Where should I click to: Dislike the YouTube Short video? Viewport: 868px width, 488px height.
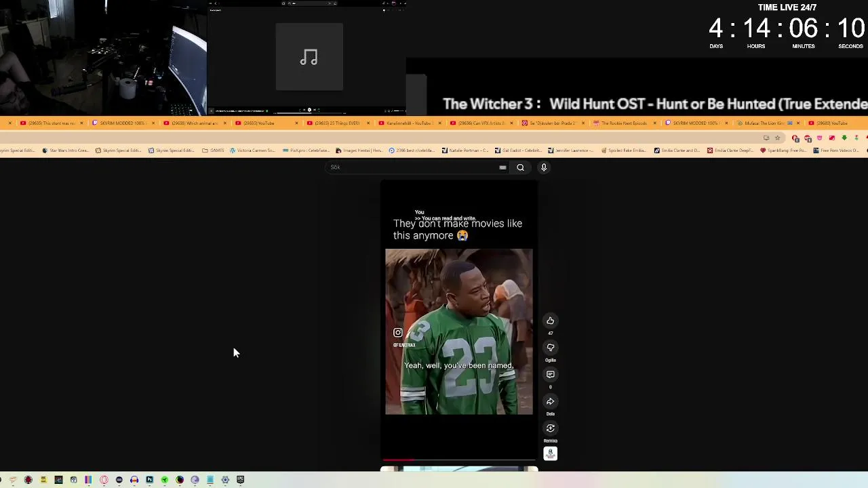pos(550,348)
